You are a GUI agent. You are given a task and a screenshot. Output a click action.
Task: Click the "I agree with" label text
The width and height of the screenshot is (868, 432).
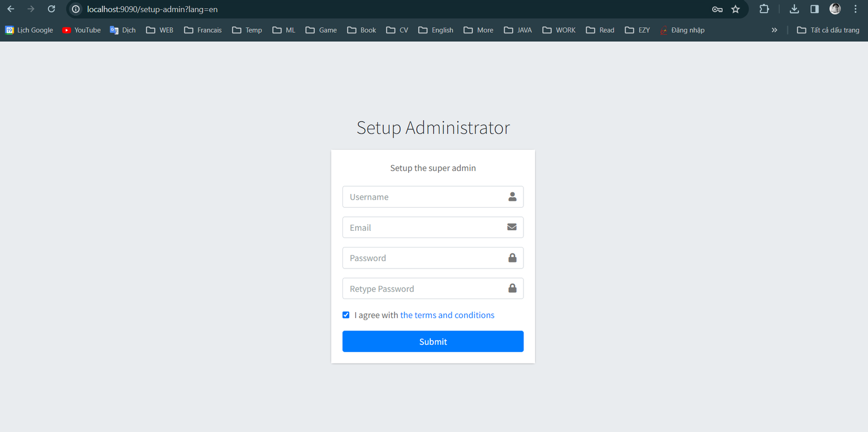[x=376, y=315]
